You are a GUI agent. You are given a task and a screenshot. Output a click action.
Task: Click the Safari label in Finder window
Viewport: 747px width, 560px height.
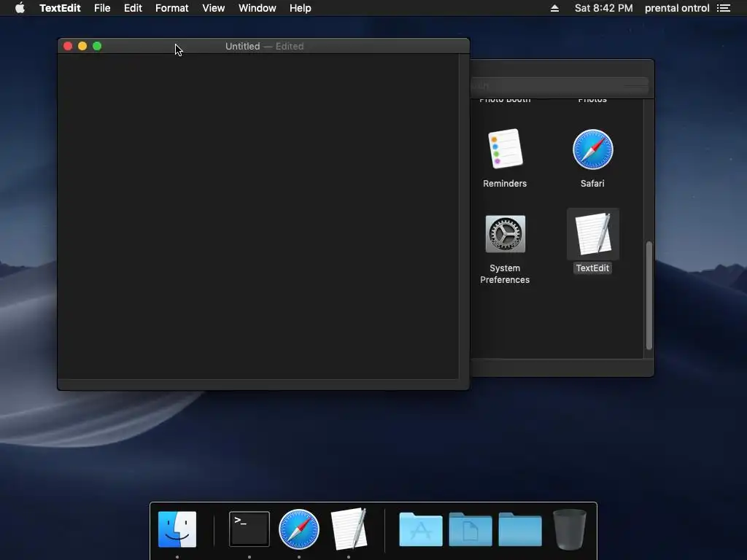coord(592,183)
